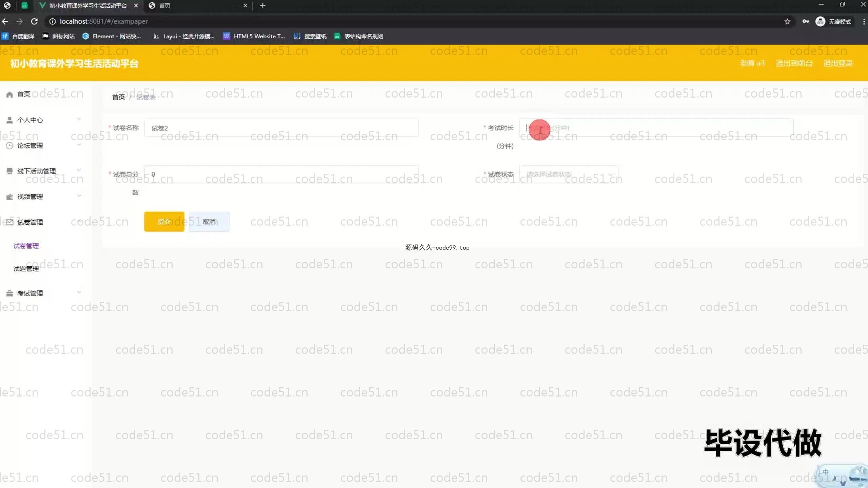Close the 初小教育课外学习生活活动平台 tab
Image resolution: width=868 pixels, height=488 pixels.
tap(136, 5)
